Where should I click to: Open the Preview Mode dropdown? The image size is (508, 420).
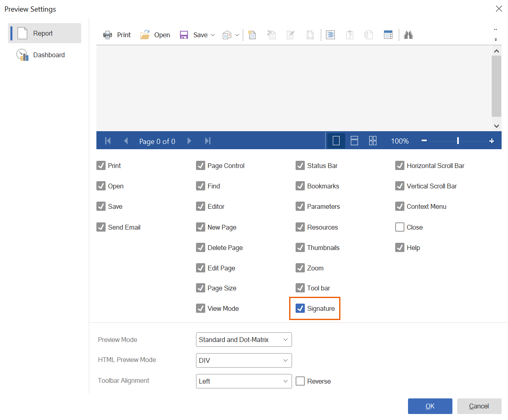point(244,340)
